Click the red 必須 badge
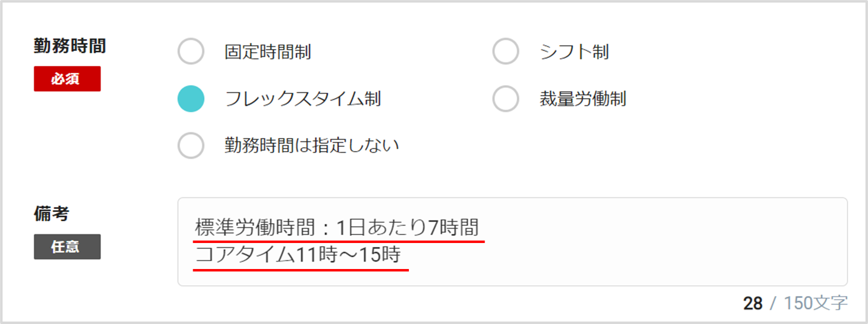 coord(67,79)
